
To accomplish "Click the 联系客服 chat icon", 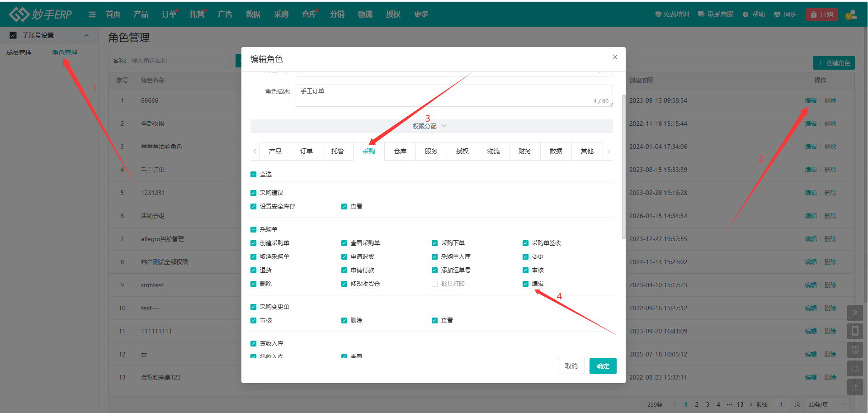I will 701,14.
